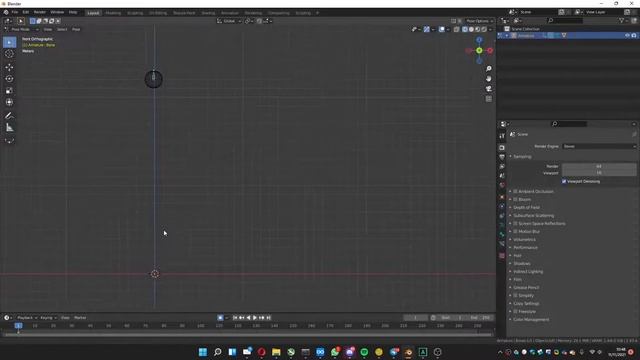Jump to the timeline end frame button

pos(269,318)
